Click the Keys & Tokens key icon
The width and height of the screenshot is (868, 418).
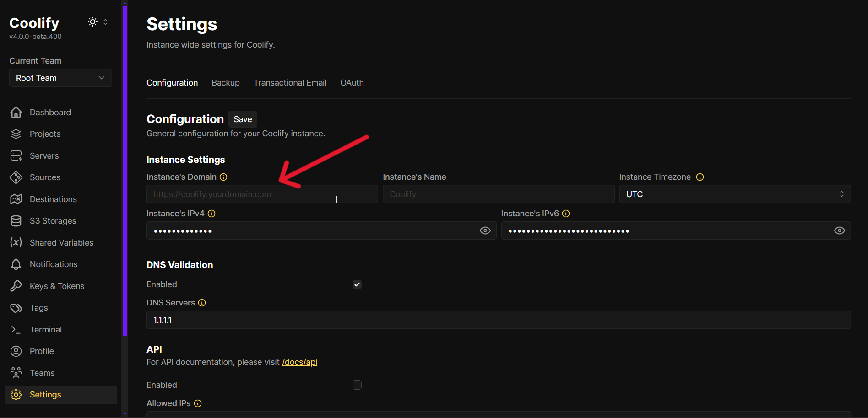(x=16, y=286)
